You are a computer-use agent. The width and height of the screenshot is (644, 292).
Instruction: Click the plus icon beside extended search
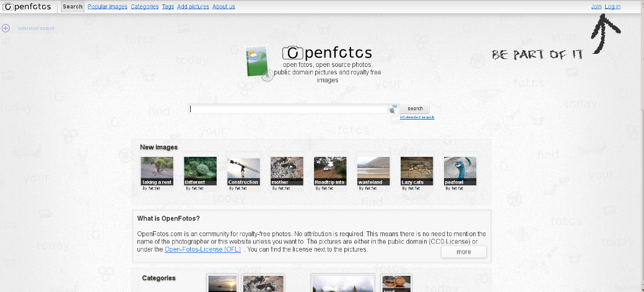(x=6, y=28)
